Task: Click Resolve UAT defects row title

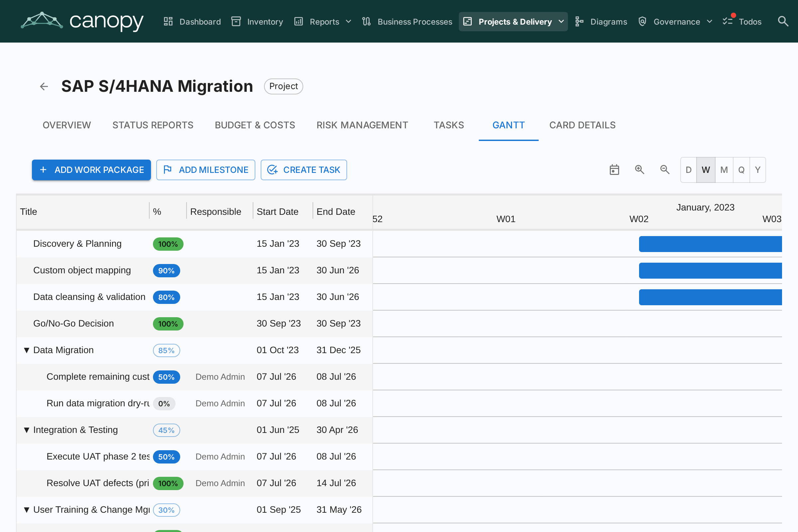Action: pos(98,483)
